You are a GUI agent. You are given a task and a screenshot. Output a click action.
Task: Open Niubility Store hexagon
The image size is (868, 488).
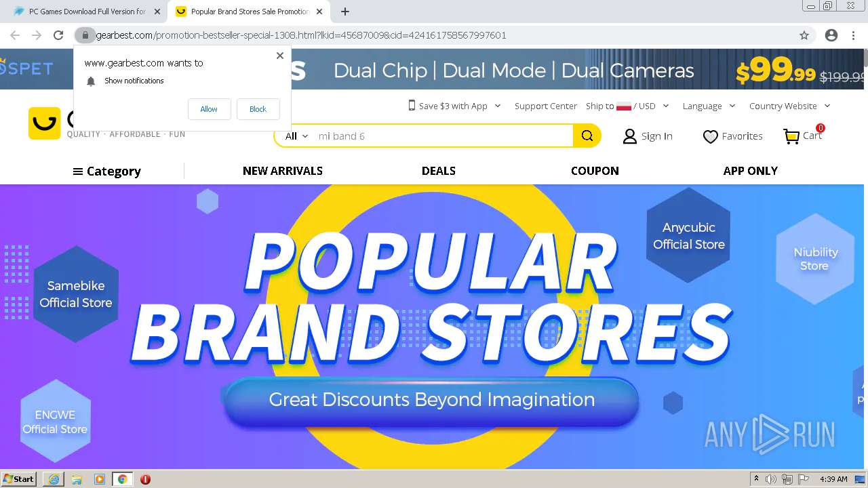click(x=814, y=258)
